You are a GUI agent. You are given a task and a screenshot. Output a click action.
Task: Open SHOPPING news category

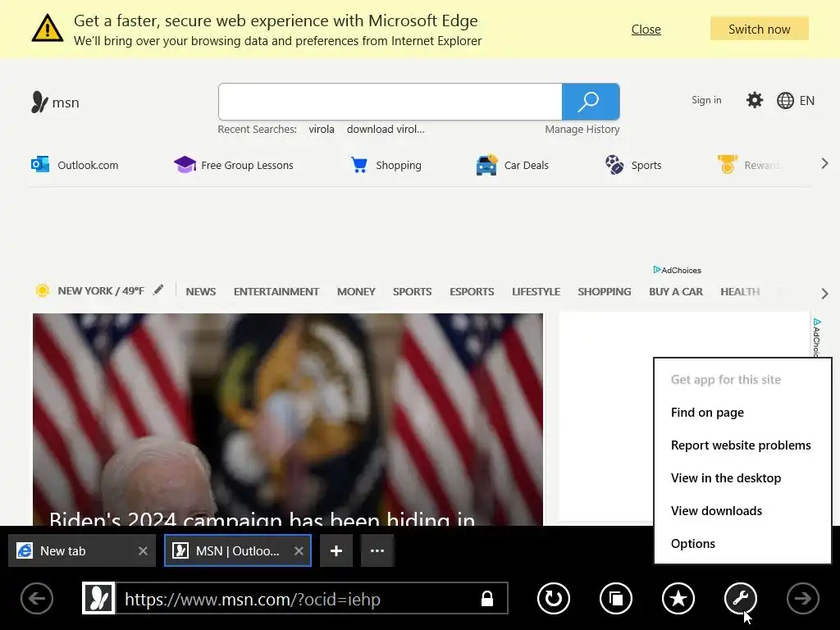[605, 291]
